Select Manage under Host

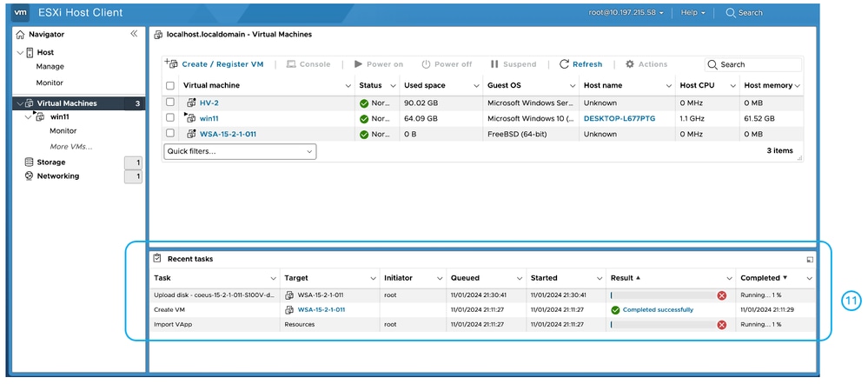point(50,66)
